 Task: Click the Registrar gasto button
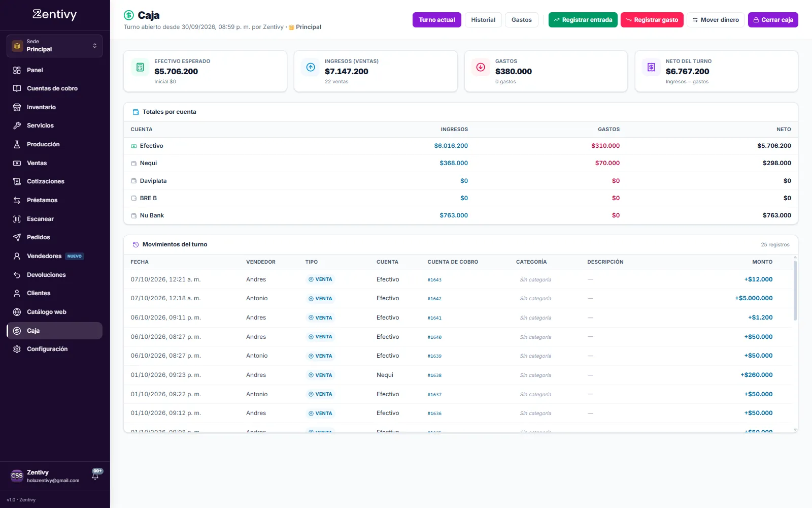tap(652, 20)
